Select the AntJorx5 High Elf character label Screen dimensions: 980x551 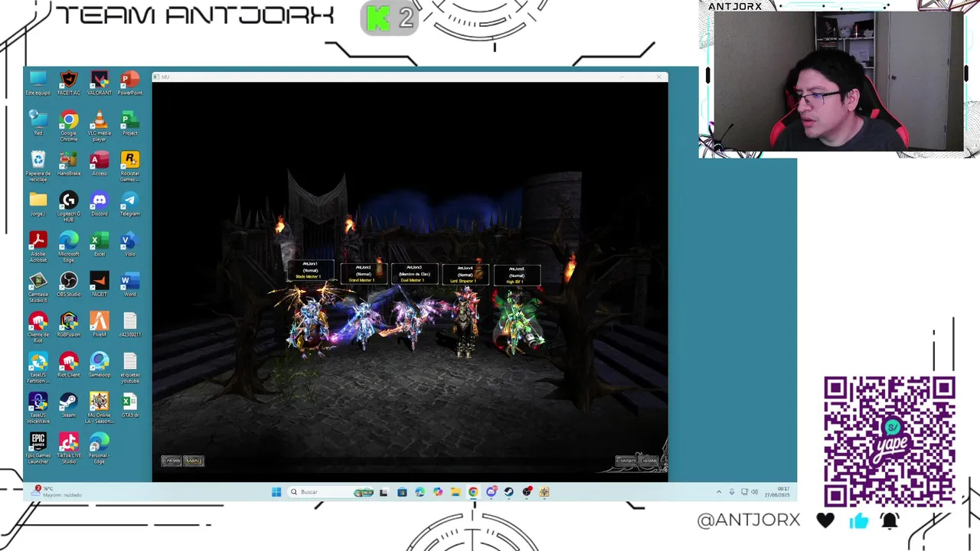click(517, 275)
